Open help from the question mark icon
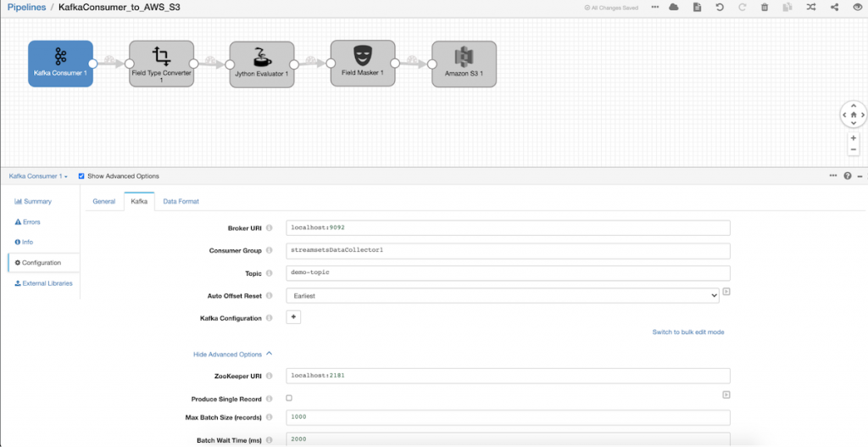Screen dimensions: 868x447 click(x=848, y=176)
